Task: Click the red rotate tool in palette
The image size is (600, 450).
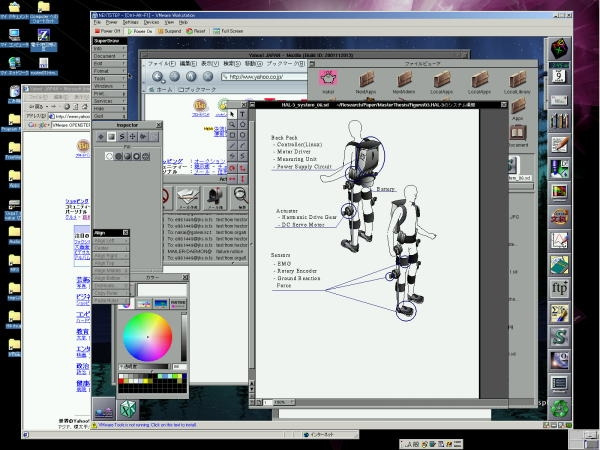Action: coord(232,168)
